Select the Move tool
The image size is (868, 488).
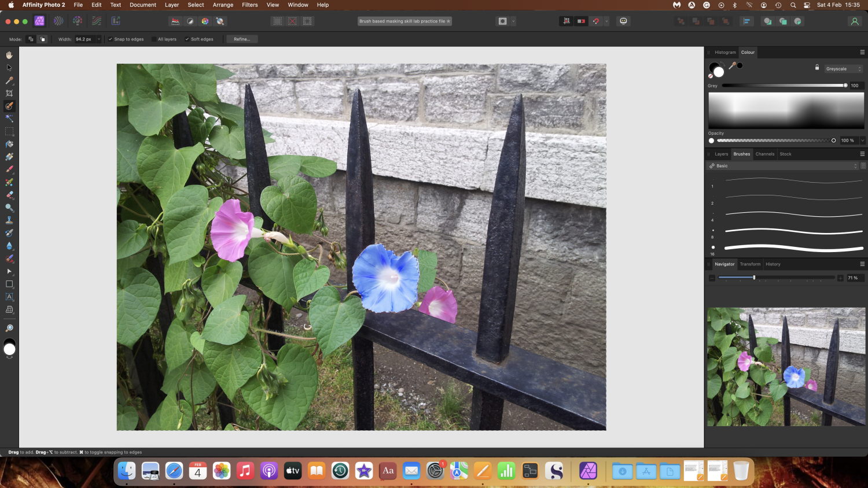(x=9, y=67)
